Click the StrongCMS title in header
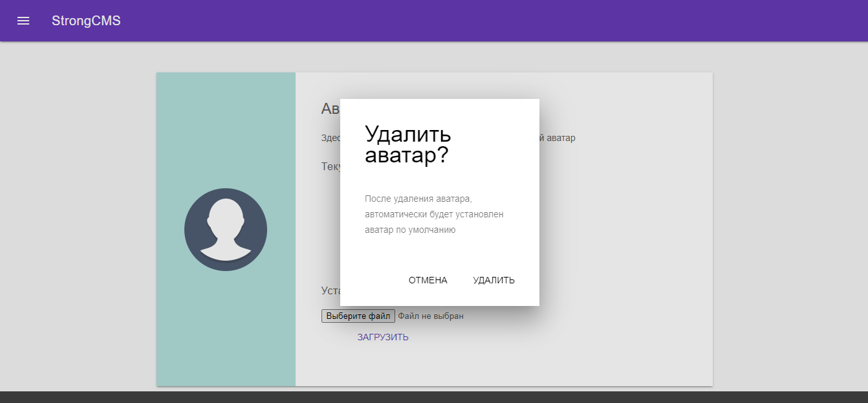Screen dimensions: 868x403 (x=86, y=21)
